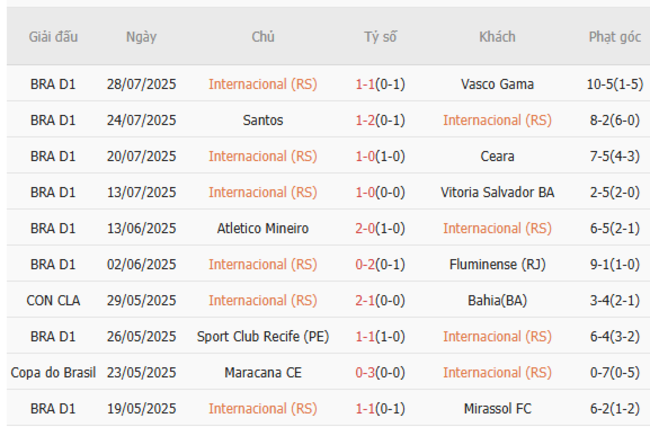
Task: Open the Fluminense (RJ) team link
Action: [x=497, y=264]
